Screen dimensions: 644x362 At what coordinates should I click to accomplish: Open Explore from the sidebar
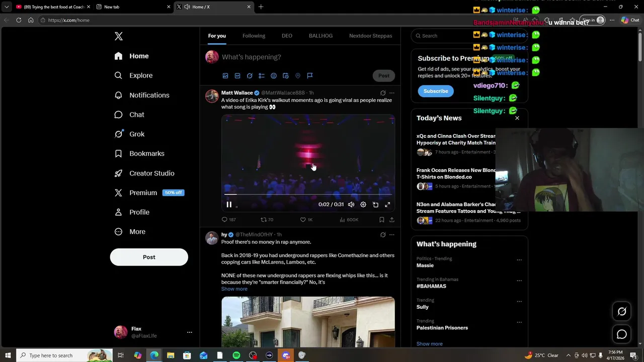(x=134, y=75)
